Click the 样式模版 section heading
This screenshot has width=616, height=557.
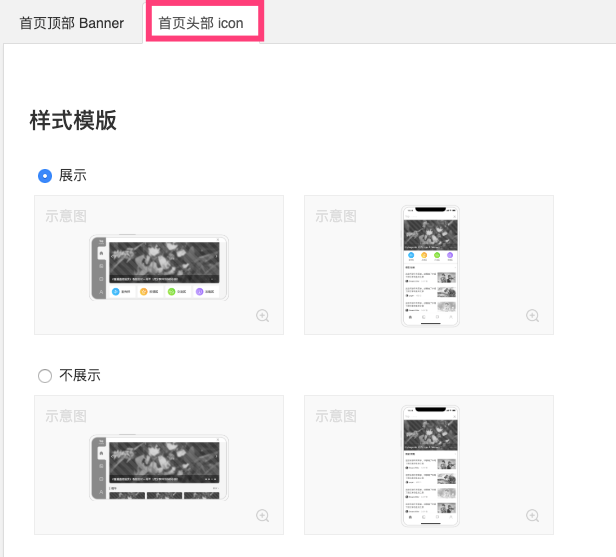tap(73, 120)
